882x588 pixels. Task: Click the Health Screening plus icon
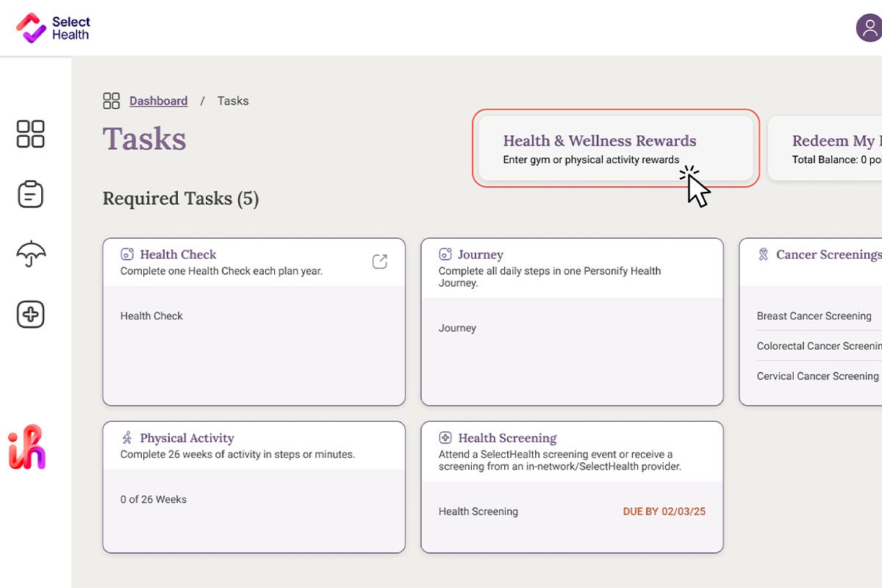pyautogui.click(x=445, y=438)
